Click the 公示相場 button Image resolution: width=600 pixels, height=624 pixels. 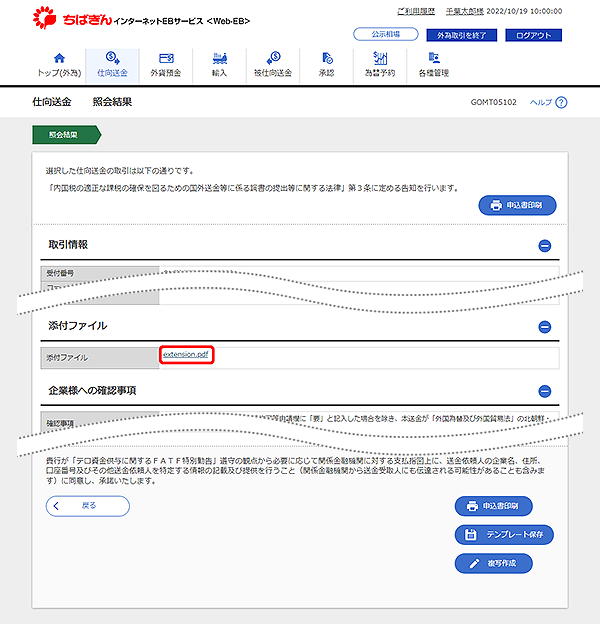click(x=386, y=34)
